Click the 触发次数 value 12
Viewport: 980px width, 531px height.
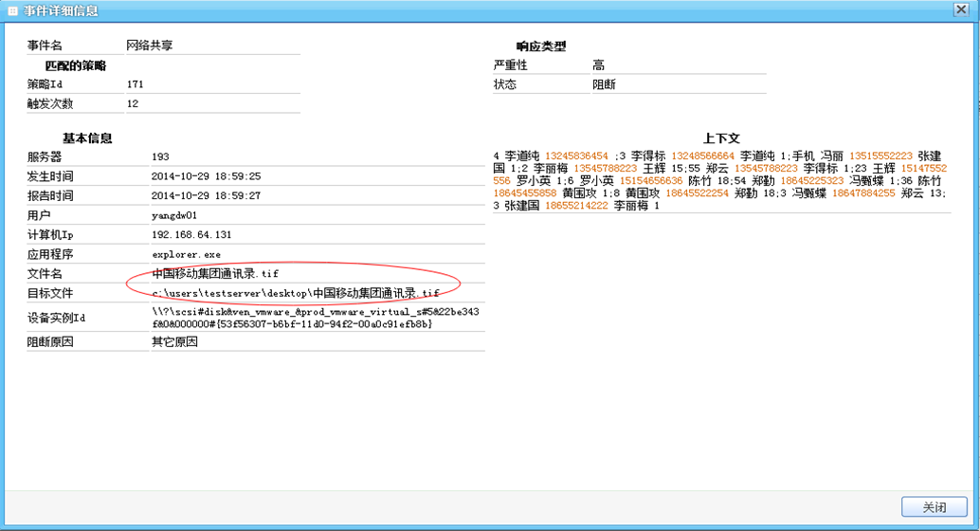[133, 103]
